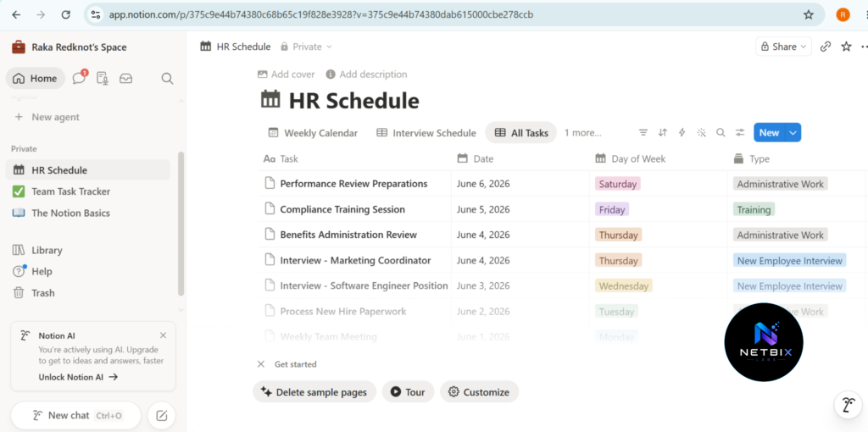The width and height of the screenshot is (868, 432).
Task: Click the green Training tag
Action: pos(754,209)
